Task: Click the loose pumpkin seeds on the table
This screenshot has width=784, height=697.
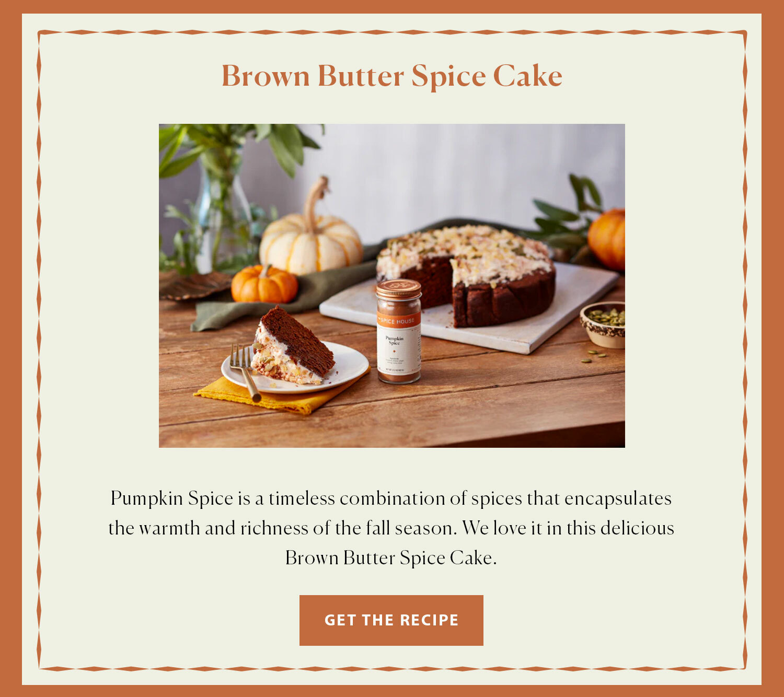Action: tap(594, 356)
